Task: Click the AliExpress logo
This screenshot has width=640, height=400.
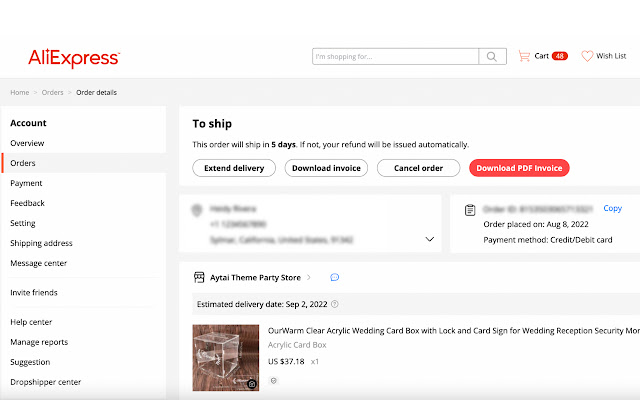Action: [74, 58]
